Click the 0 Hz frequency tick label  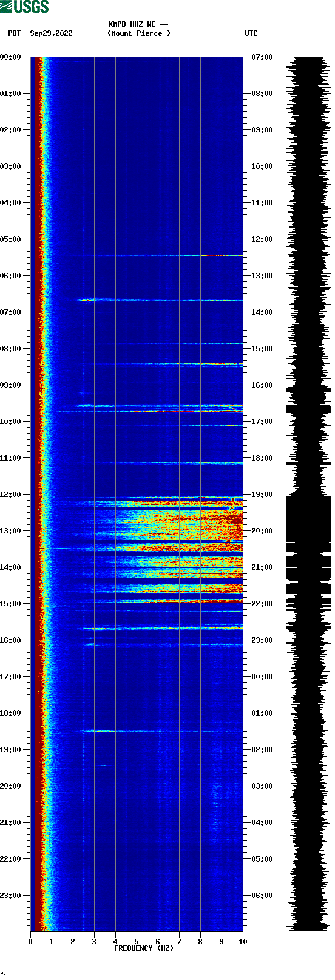point(30,942)
